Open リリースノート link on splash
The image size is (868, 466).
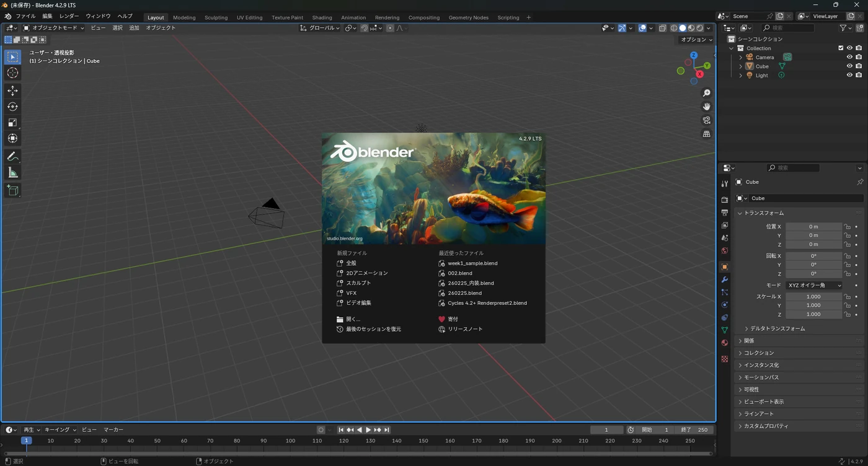tap(465, 329)
